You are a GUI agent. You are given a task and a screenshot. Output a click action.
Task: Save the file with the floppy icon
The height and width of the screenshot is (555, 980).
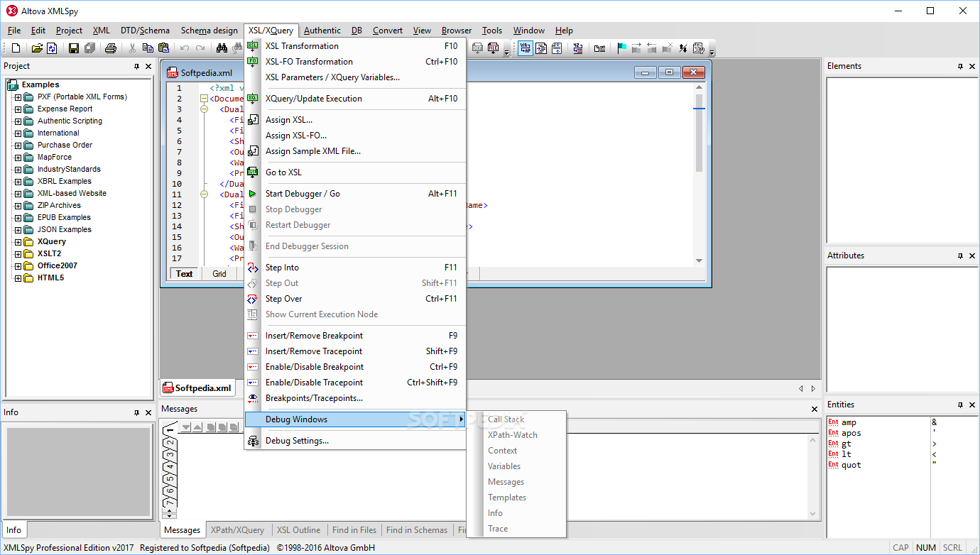(x=73, y=48)
